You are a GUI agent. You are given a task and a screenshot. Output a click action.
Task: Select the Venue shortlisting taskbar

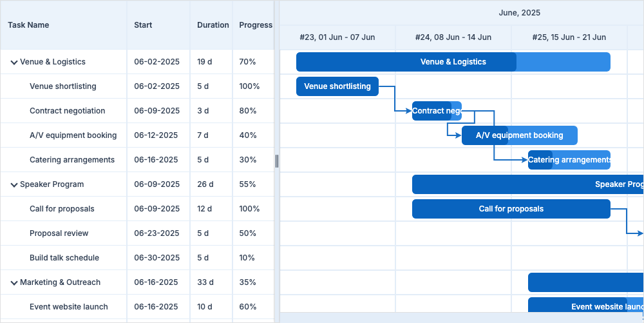(x=337, y=86)
